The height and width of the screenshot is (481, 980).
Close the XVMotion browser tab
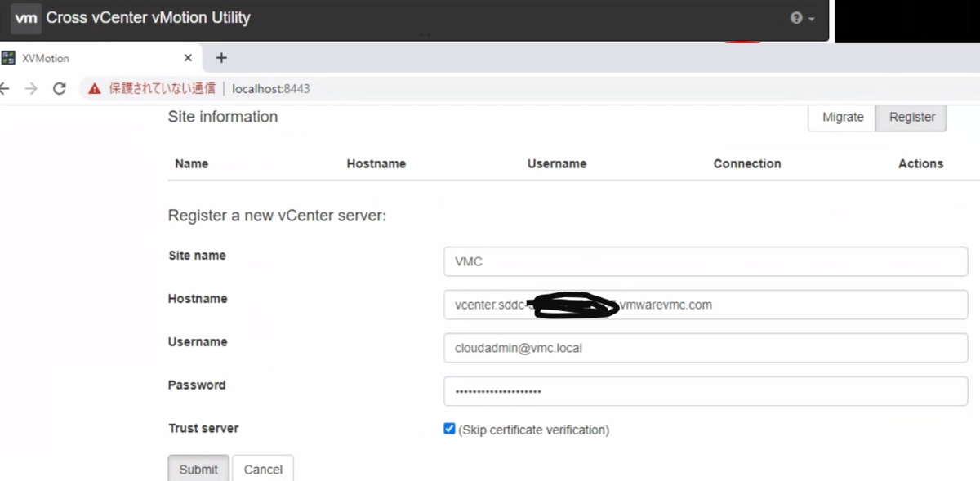click(x=188, y=58)
